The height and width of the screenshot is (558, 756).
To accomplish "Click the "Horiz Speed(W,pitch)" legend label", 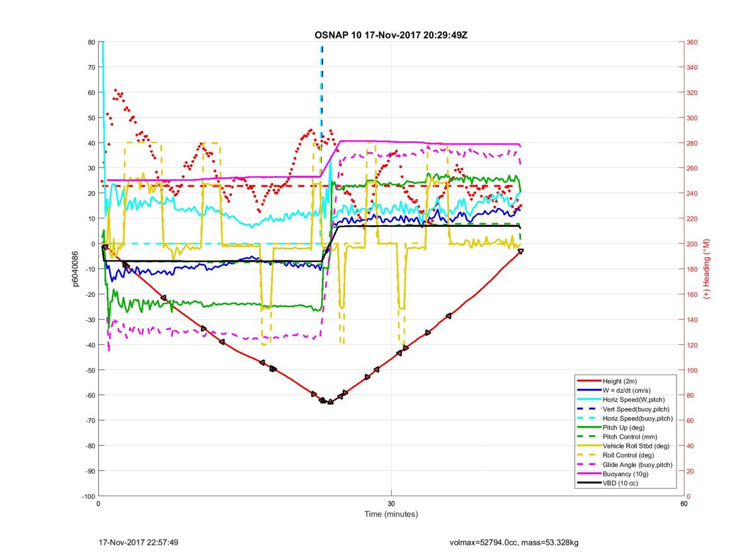I will pyautogui.click(x=634, y=400).
